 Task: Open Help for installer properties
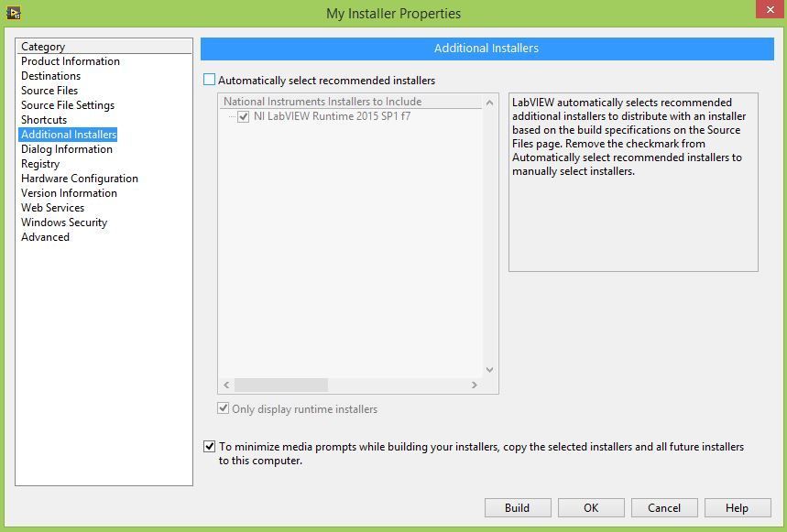click(738, 508)
